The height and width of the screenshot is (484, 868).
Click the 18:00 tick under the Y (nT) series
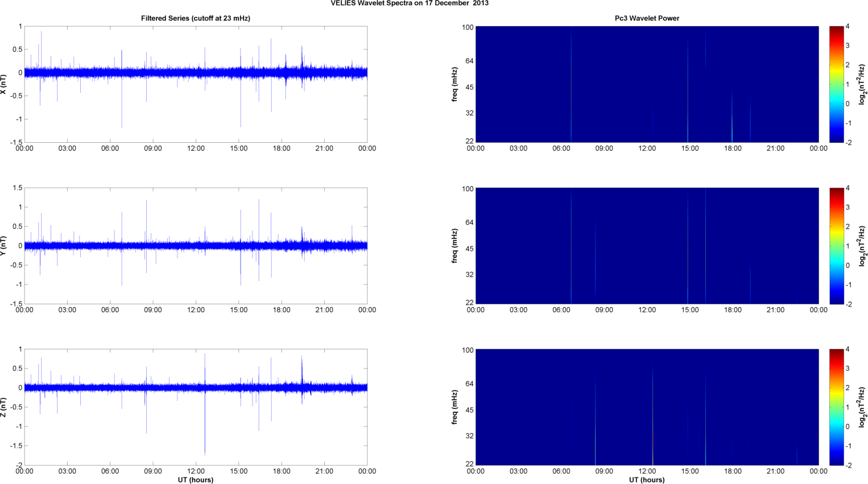pyautogui.click(x=282, y=310)
